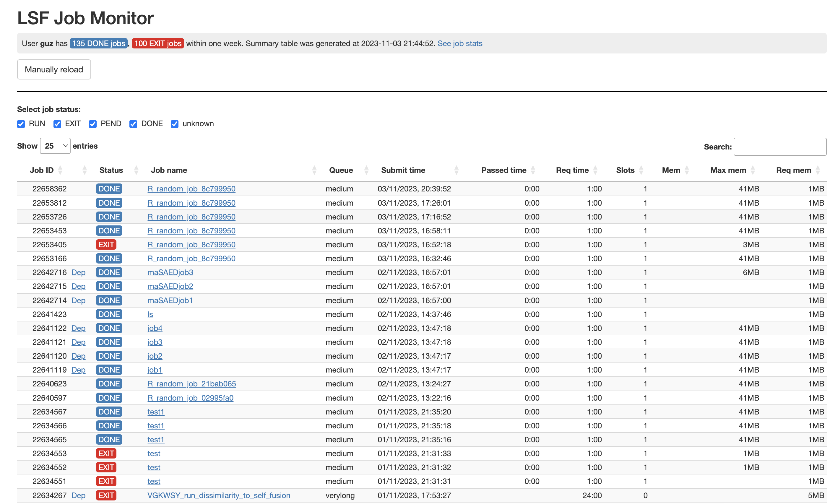Sort by Req time column arrows
The width and height of the screenshot is (835, 504).
(x=595, y=170)
